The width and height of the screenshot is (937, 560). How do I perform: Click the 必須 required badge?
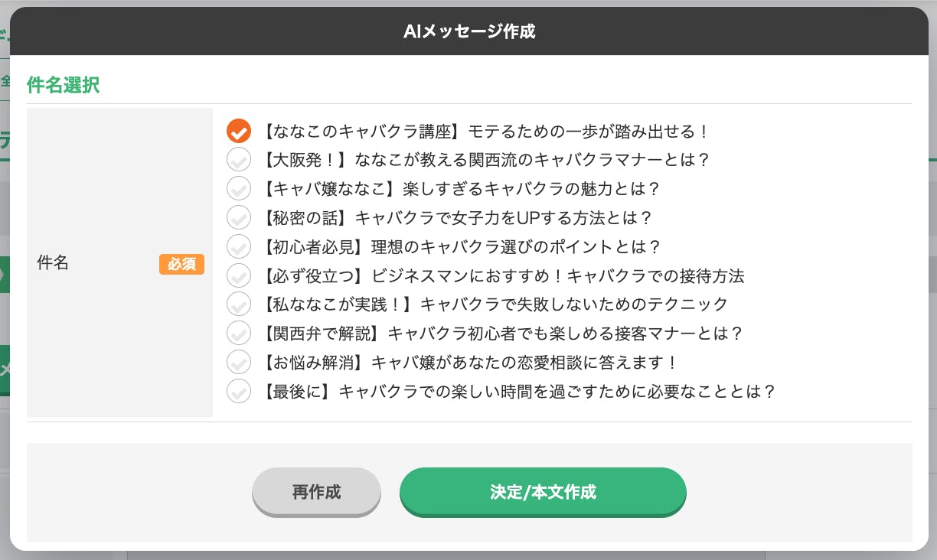(181, 264)
